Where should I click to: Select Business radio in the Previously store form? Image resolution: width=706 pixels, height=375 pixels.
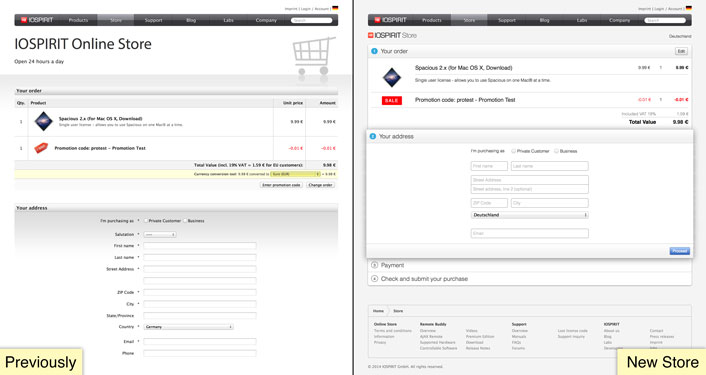185,221
